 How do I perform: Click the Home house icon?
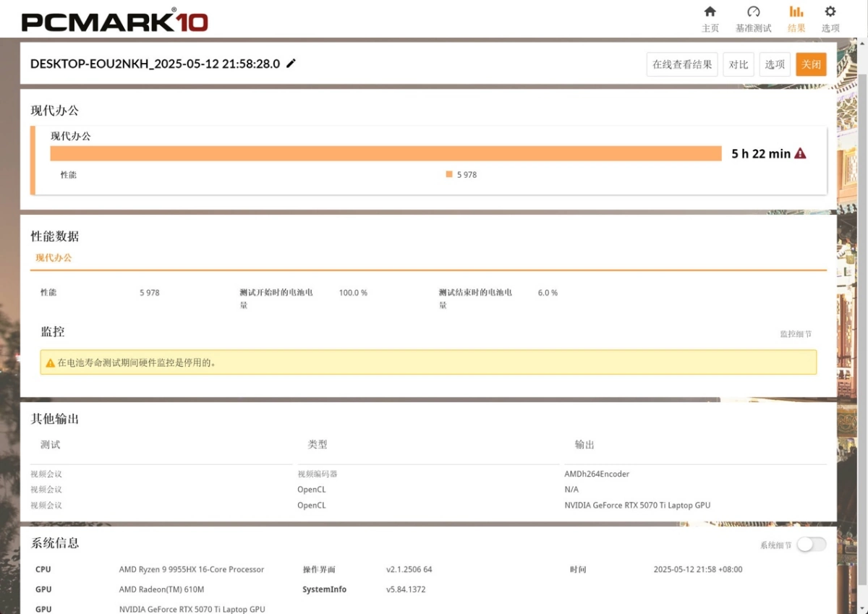tap(710, 12)
